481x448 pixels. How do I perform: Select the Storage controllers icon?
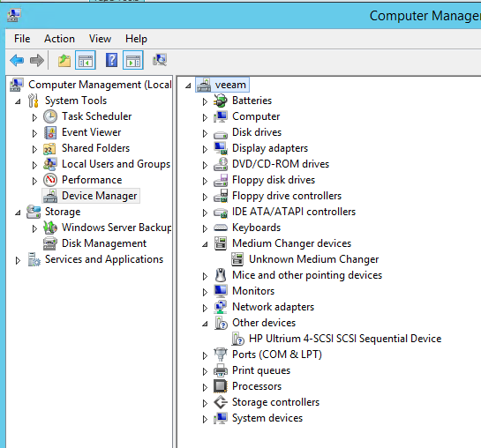(x=221, y=402)
